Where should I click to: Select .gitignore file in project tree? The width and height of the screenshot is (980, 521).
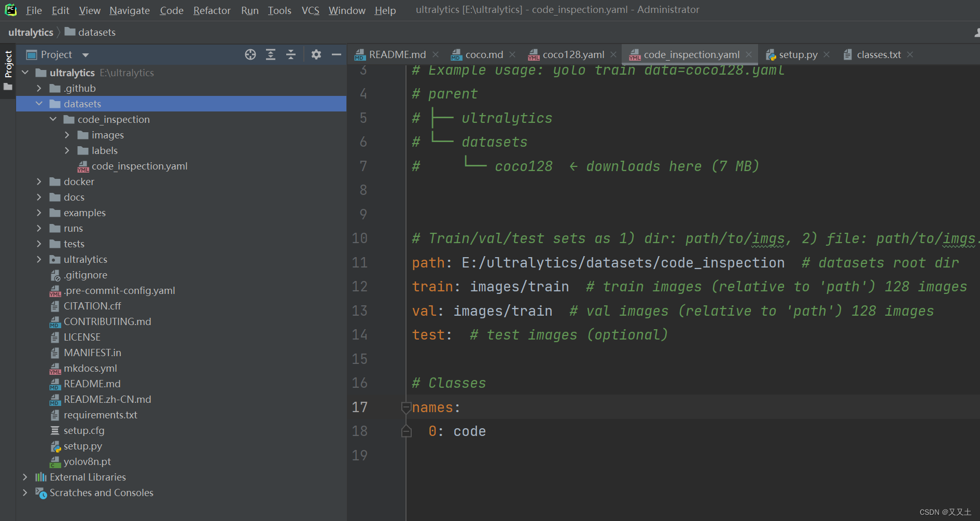(86, 275)
